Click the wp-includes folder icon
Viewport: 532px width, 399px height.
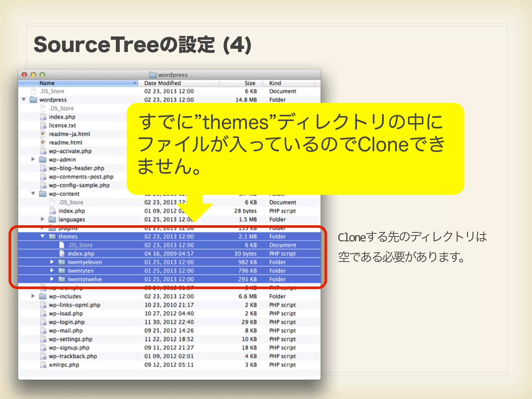tap(43, 296)
